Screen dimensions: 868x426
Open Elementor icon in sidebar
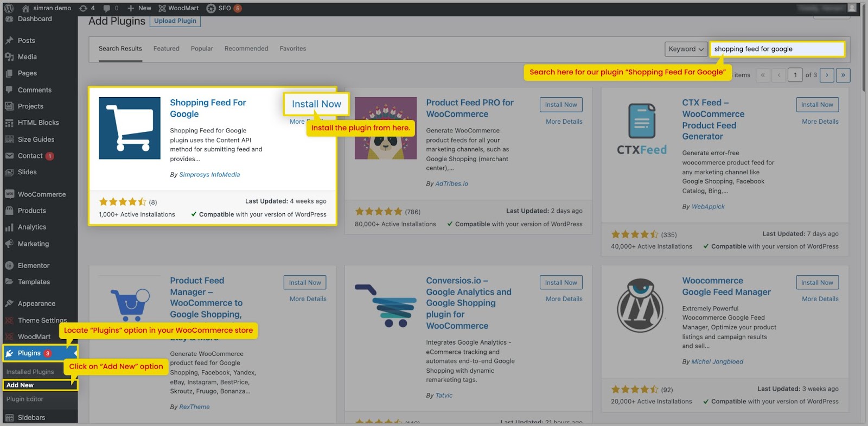pyautogui.click(x=9, y=265)
